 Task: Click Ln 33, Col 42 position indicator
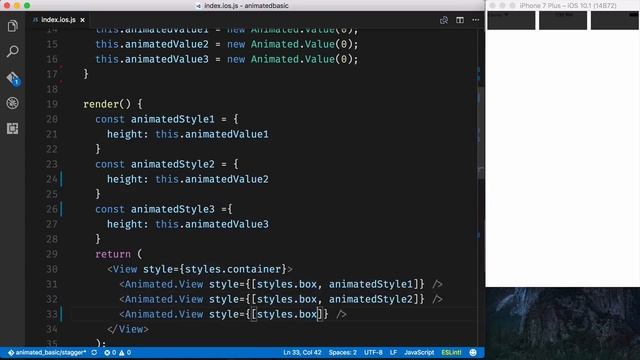pos(302,352)
